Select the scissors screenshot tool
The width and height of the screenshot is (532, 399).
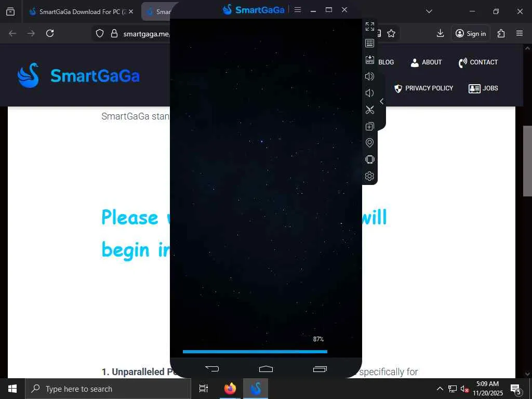pos(369,110)
